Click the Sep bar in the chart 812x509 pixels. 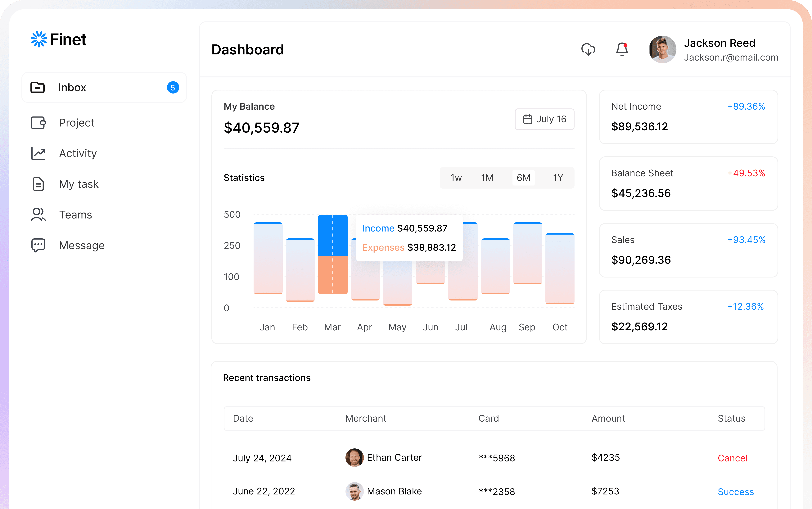click(528, 253)
